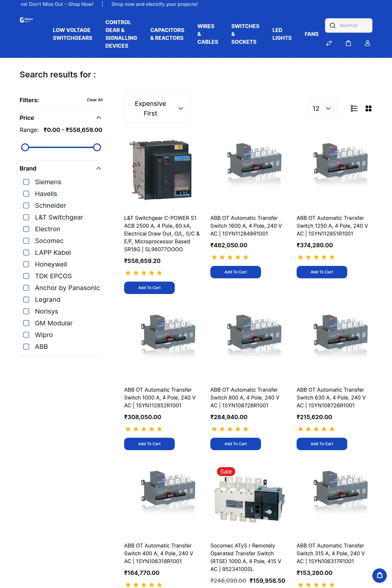Tick the Wipro brand checkbox
The height and width of the screenshot is (588, 392).
tap(26, 335)
